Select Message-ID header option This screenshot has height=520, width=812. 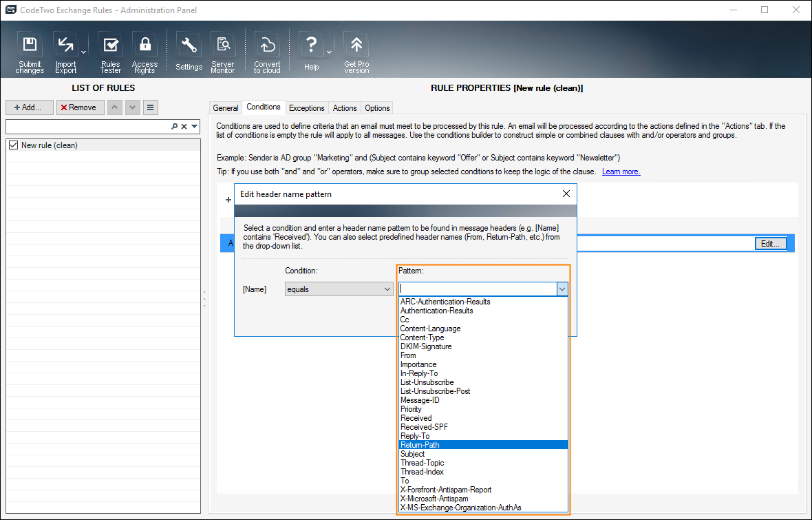[x=484, y=400]
